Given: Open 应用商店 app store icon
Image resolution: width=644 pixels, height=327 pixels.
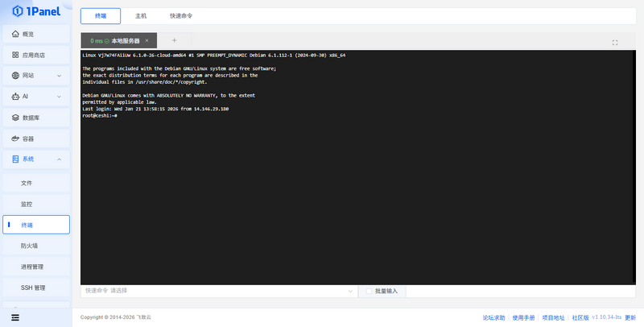Looking at the screenshot, I should click(x=15, y=55).
